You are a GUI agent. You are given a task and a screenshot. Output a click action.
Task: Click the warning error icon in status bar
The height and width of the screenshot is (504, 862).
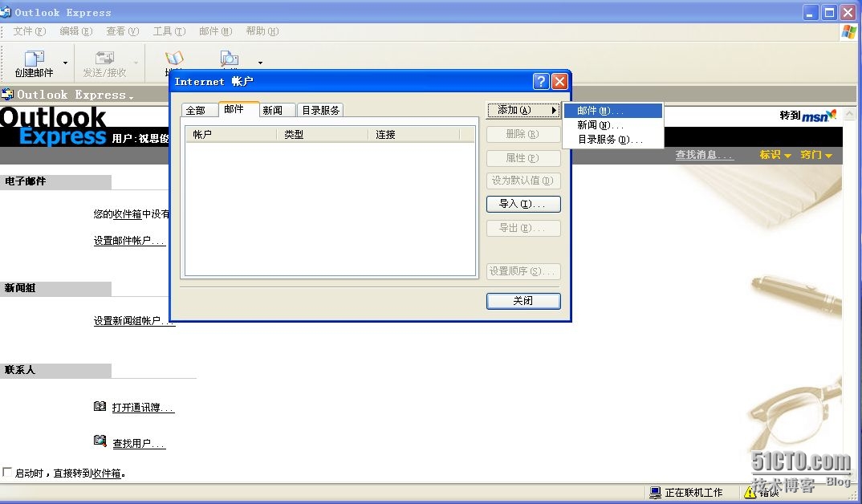[x=750, y=492]
